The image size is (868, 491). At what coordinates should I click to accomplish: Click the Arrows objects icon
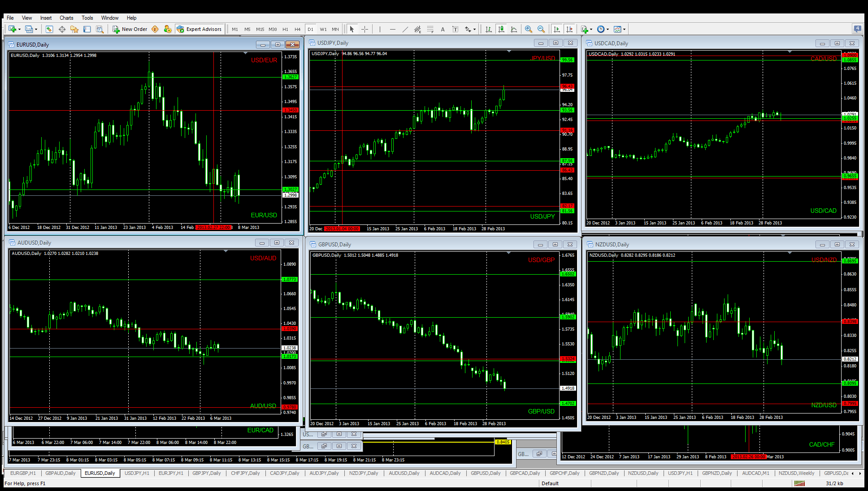468,29
